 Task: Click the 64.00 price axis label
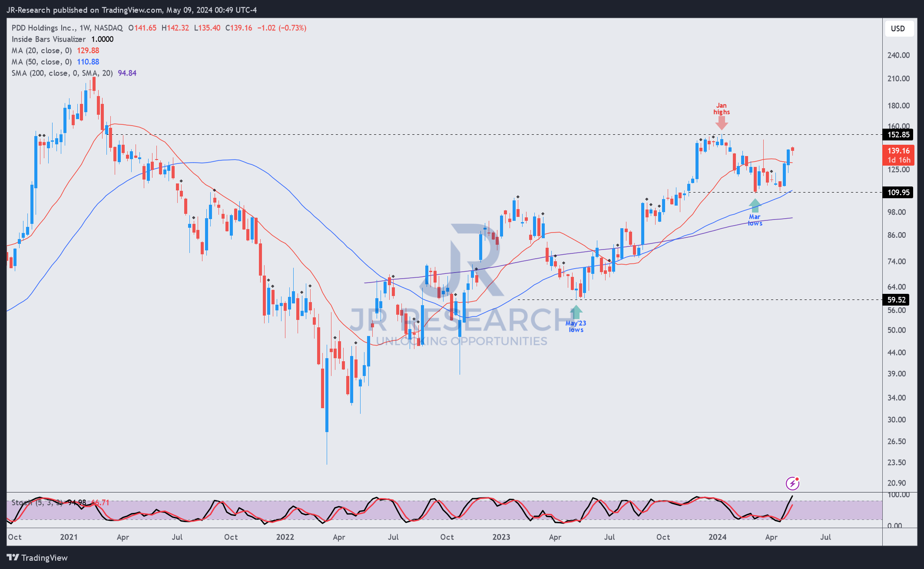pos(897,287)
